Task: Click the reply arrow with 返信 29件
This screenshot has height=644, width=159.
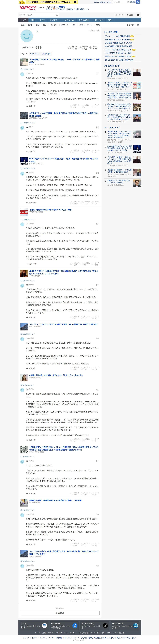Action: [x=31, y=203]
